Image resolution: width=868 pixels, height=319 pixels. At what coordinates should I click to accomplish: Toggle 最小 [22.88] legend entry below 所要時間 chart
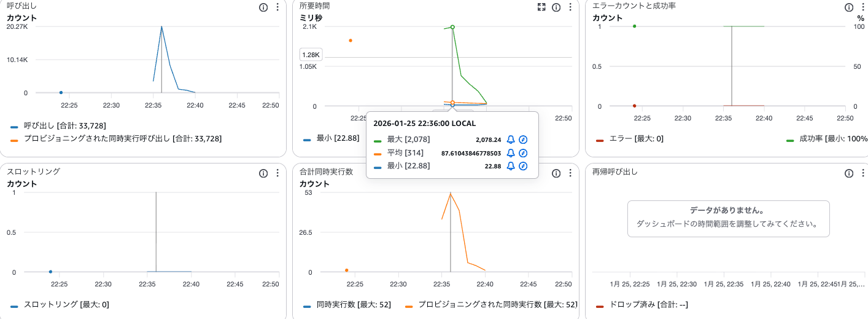coord(331,138)
